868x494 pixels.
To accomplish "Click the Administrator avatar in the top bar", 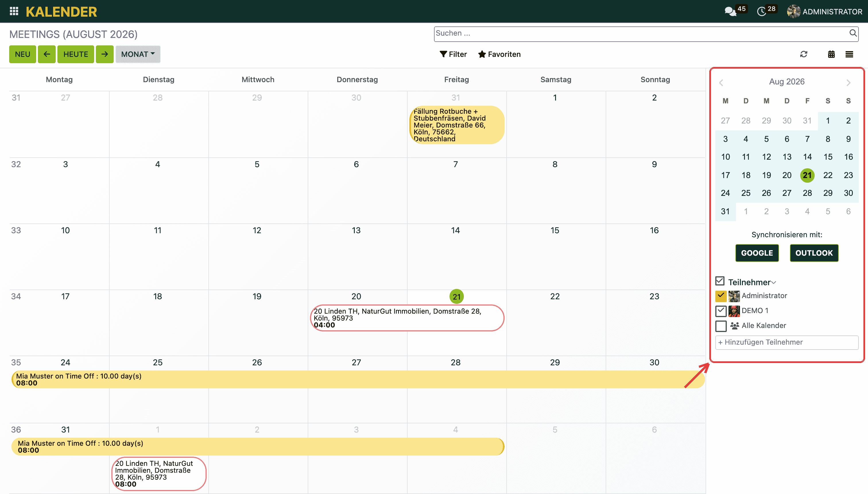I will coord(793,11).
